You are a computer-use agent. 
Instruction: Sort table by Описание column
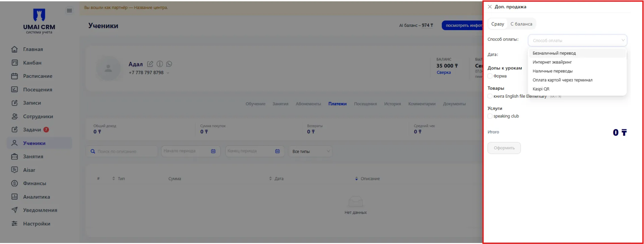356,179
